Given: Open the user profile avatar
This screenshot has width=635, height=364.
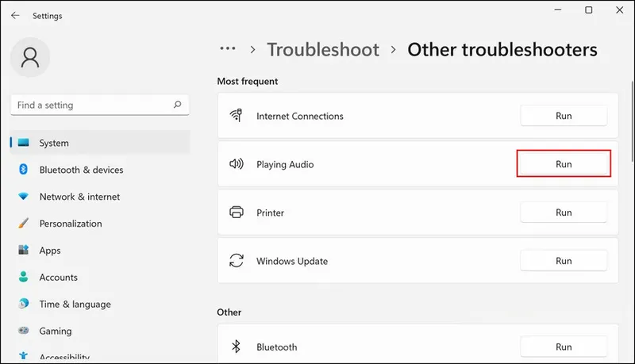Looking at the screenshot, I should click(x=30, y=57).
